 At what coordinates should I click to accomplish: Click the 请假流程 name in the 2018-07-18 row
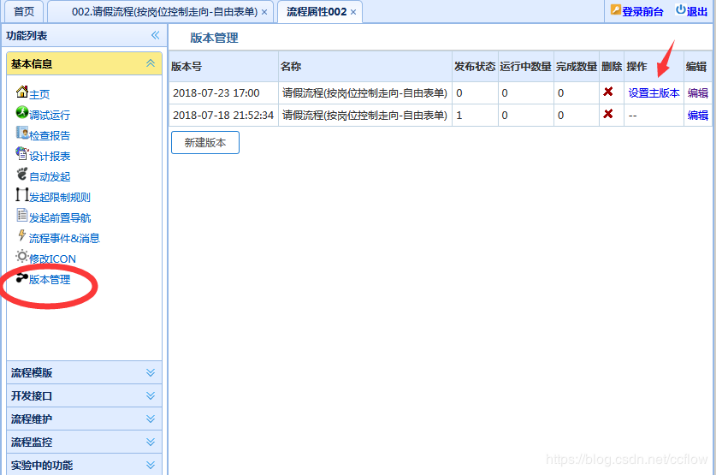coord(364,115)
